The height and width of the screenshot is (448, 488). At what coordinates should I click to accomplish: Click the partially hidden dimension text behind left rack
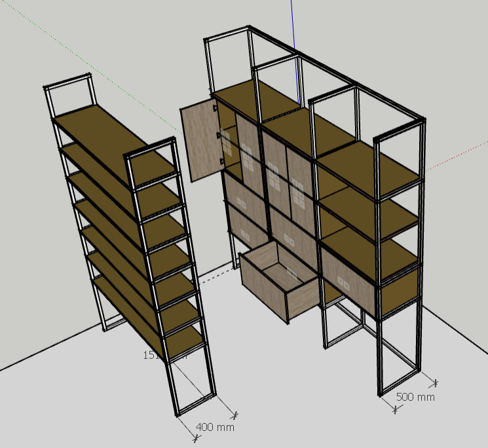click(x=151, y=355)
